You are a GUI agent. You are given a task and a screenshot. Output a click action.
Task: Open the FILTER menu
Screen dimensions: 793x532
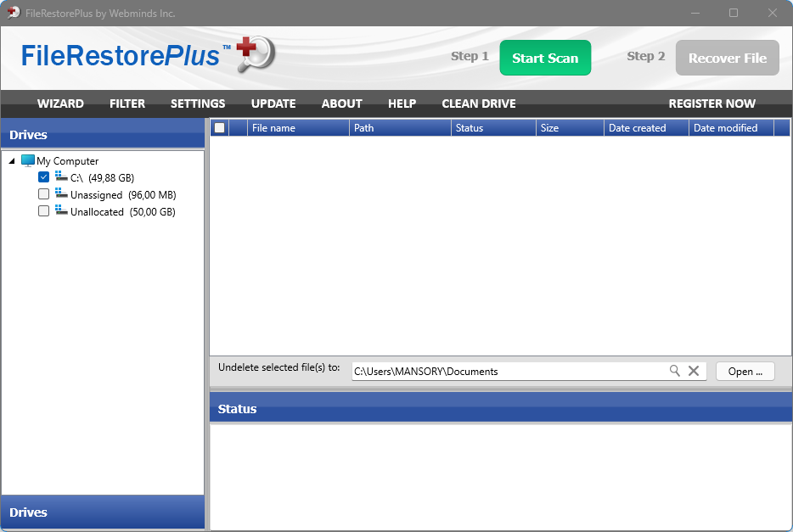tap(127, 104)
